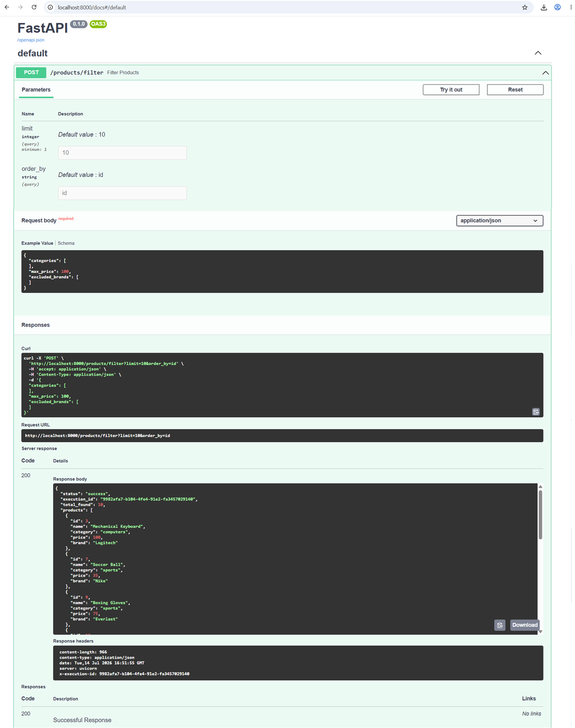Click the browser address bar URL
Image resolution: width=575 pixels, height=728 pixels.
(x=92, y=8)
